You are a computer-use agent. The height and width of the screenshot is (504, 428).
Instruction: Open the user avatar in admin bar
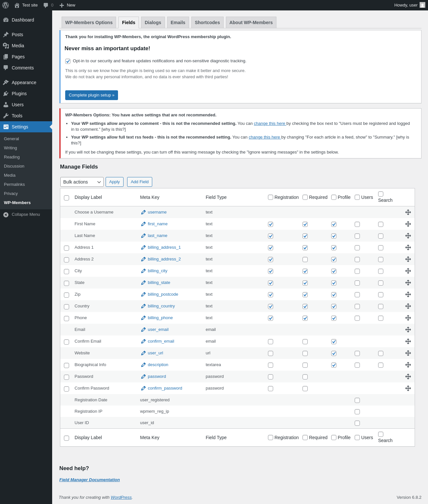coord(422,5)
